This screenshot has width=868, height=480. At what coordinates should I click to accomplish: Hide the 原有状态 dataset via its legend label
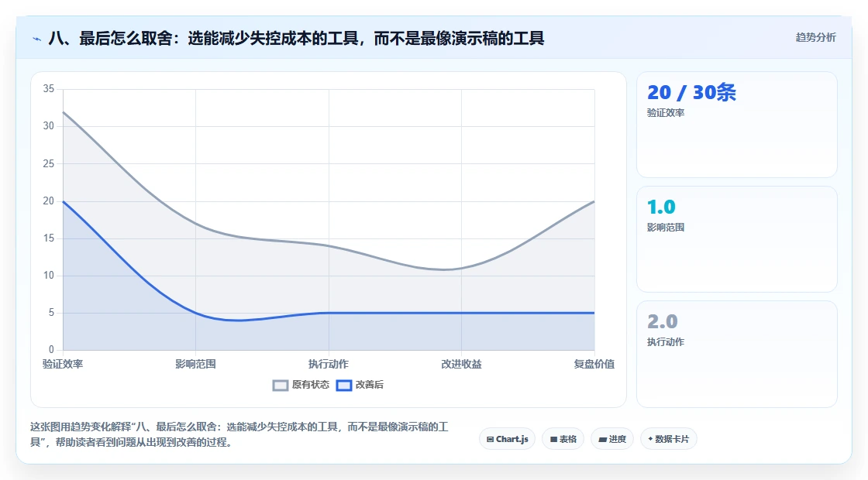311,385
